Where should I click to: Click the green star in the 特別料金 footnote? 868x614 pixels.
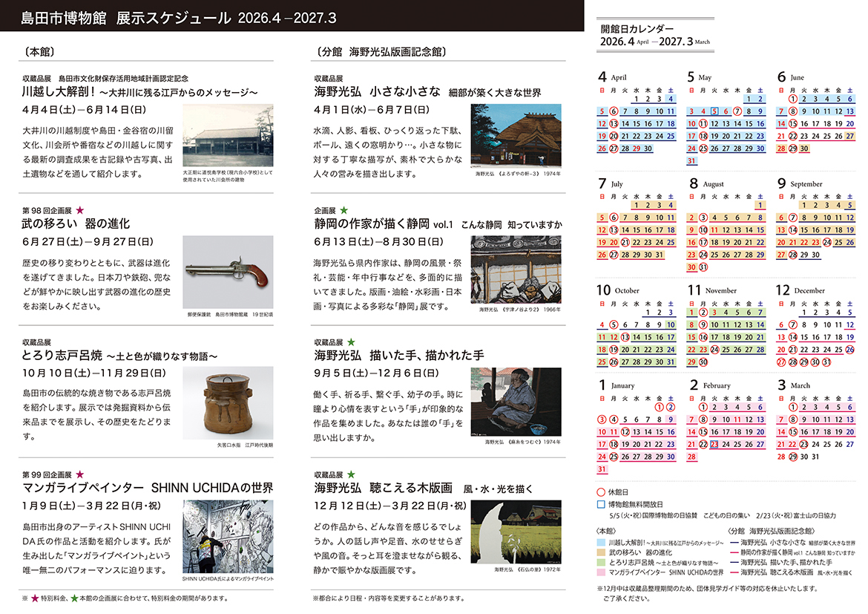tap(74, 598)
